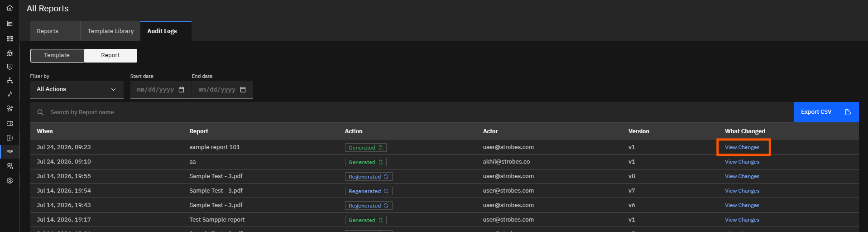The height and width of the screenshot is (232, 868).
Task: Open the bug findings icon in the sidebar
Action: pyautogui.click(x=10, y=53)
